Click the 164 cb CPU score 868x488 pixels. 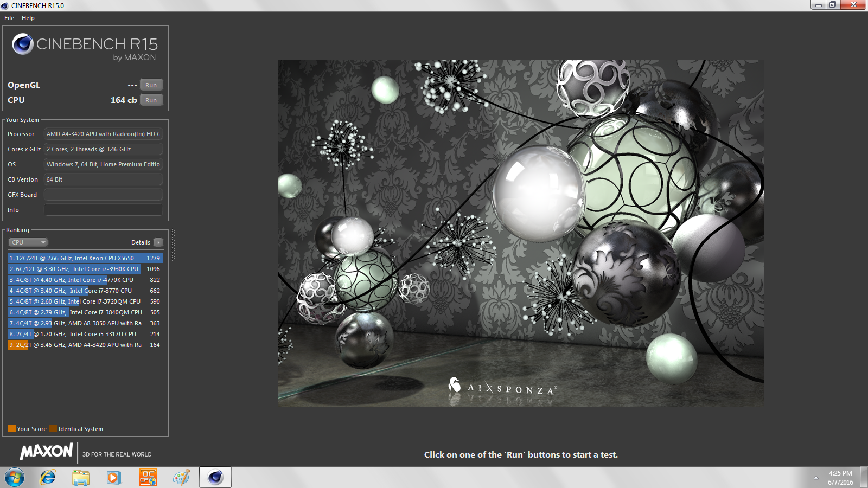coord(124,100)
